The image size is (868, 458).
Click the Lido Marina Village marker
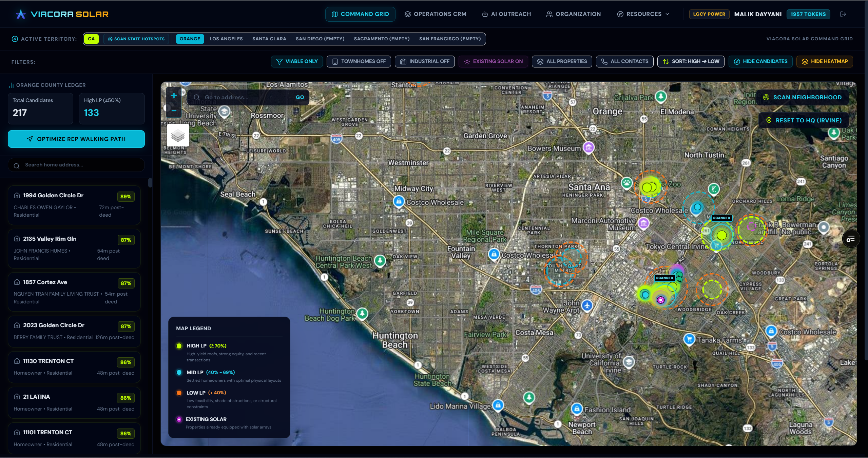pyautogui.click(x=498, y=405)
